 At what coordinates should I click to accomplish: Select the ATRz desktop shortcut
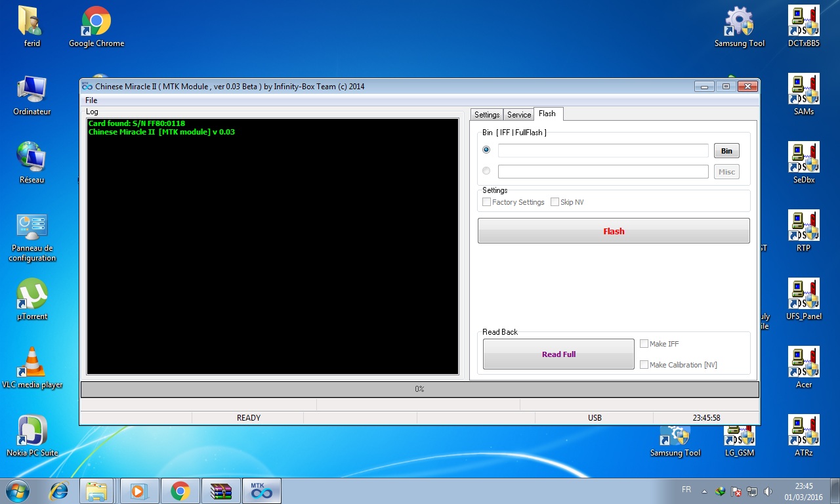pos(804,436)
